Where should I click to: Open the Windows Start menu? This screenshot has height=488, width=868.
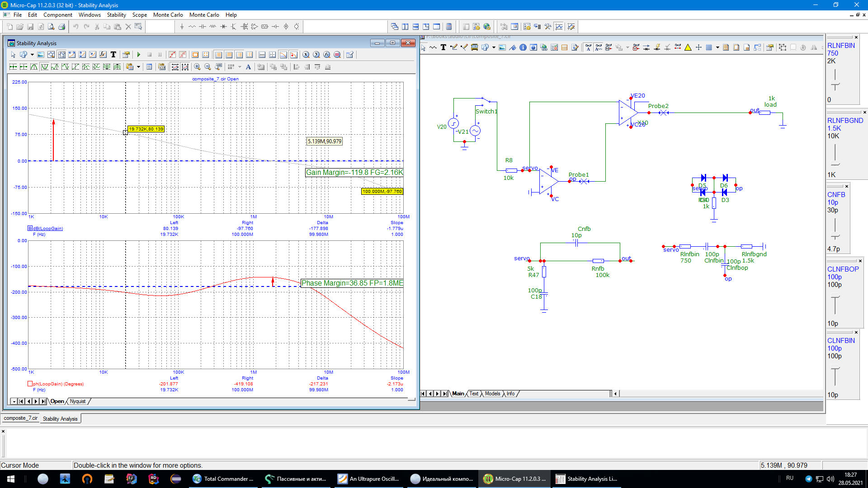point(11,479)
